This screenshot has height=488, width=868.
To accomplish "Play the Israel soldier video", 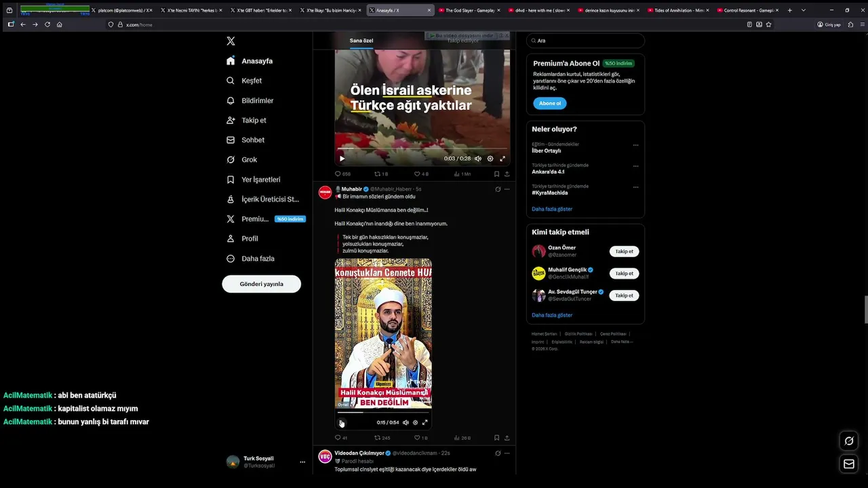I will 342,159.
